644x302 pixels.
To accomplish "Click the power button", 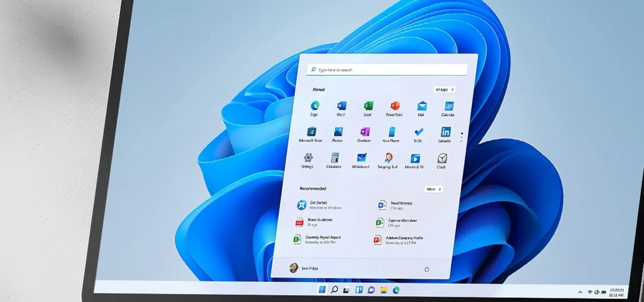I will point(427,269).
